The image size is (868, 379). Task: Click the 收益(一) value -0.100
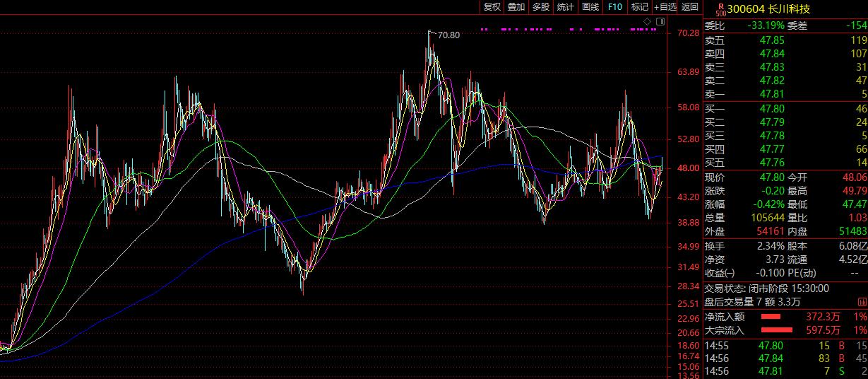tap(769, 273)
